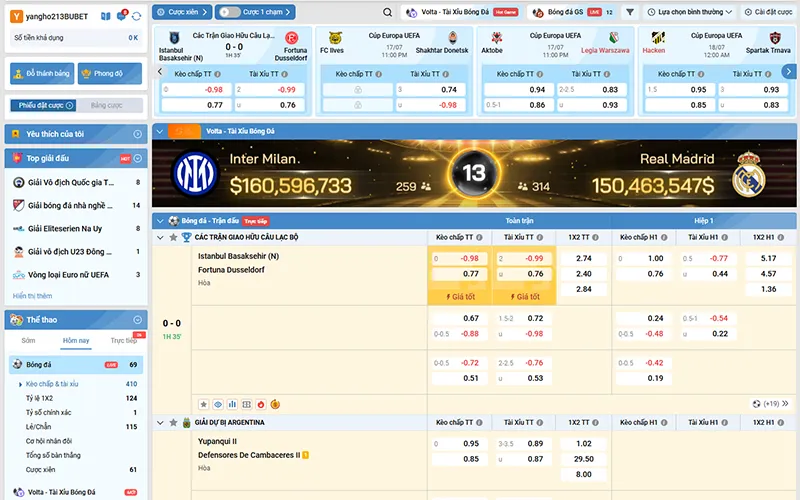
Task: Select the Phiếu đặt cược tab
Action: point(43,106)
